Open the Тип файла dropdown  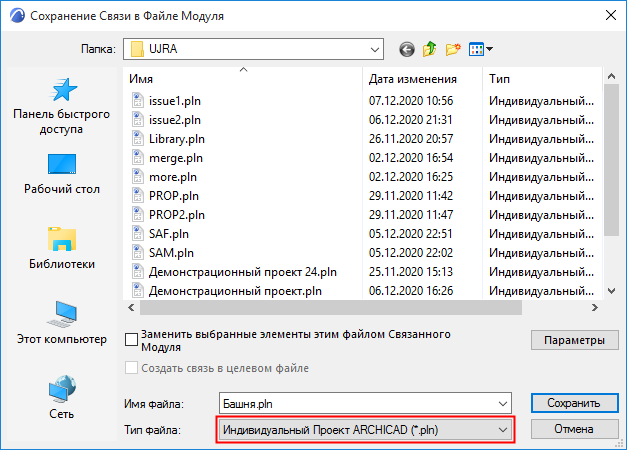pyautogui.click(x=365, y=430)
